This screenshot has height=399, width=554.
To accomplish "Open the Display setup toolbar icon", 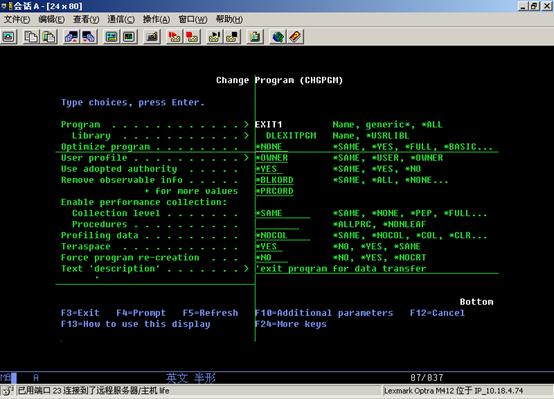I will tap(112, 37).
